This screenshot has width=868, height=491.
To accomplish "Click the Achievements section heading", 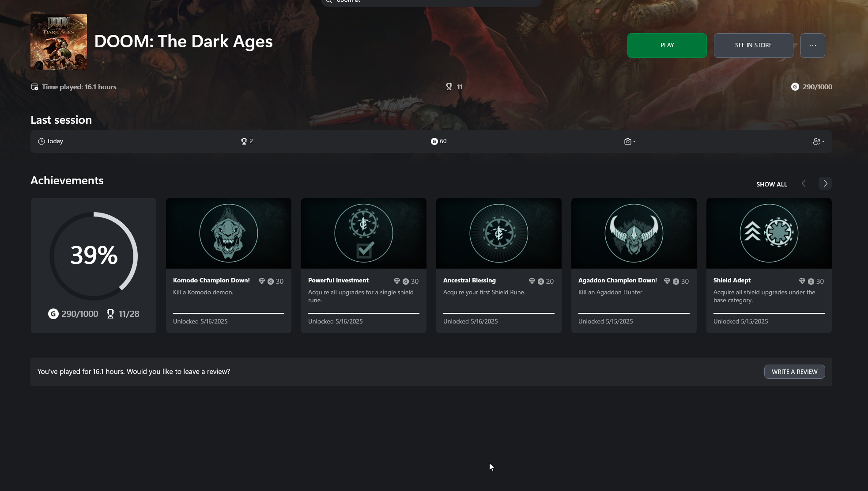I will [x=67, y=181].
